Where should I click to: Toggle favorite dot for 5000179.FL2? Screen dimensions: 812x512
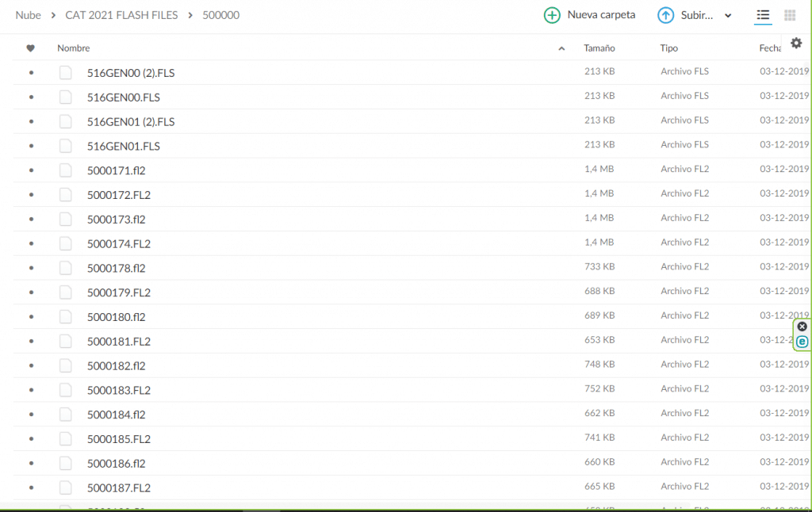(31, 292)
